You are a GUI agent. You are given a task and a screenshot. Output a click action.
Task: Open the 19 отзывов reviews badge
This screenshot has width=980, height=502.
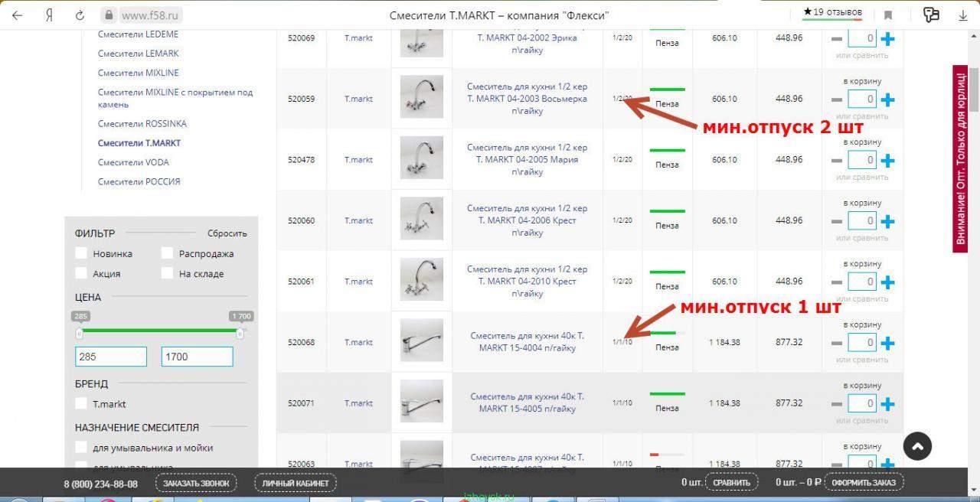click(x=832, y=13)
